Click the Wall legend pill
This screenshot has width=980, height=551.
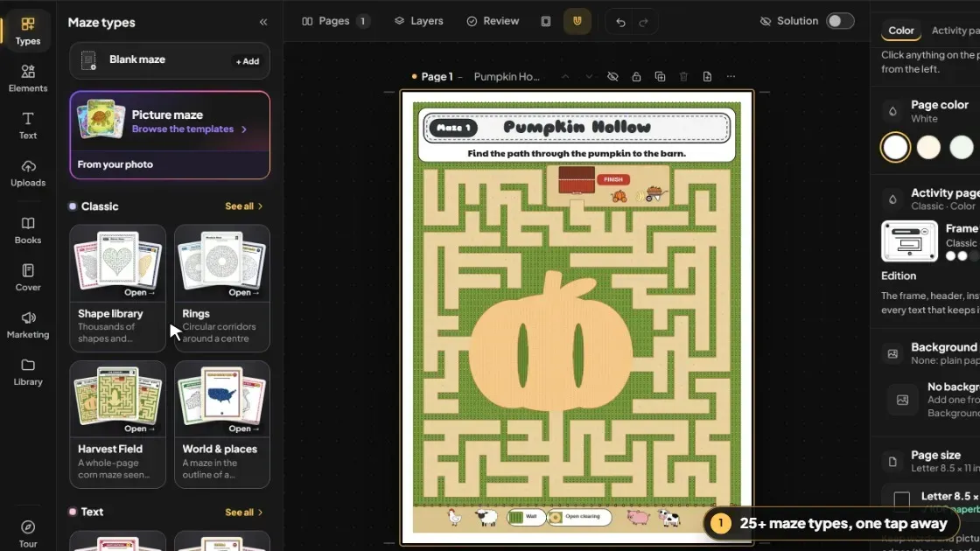(x=526, y=517)
